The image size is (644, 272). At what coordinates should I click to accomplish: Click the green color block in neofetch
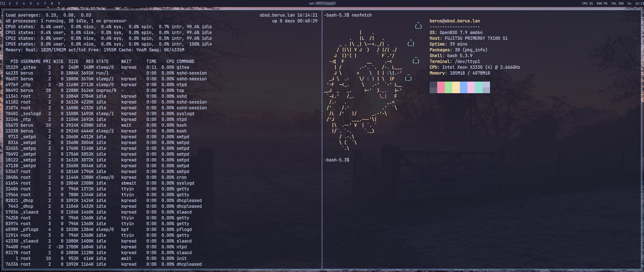(449, 87)
